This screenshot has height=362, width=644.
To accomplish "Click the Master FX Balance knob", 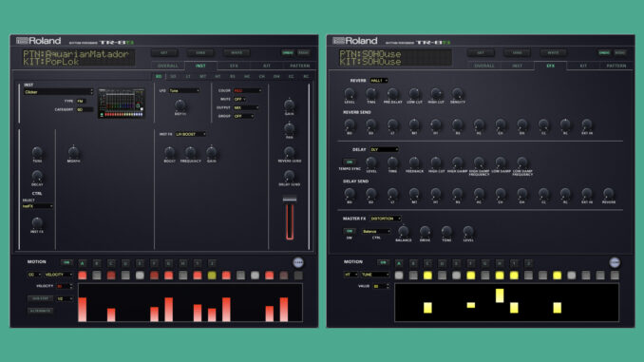I will [x=404, y=231].
